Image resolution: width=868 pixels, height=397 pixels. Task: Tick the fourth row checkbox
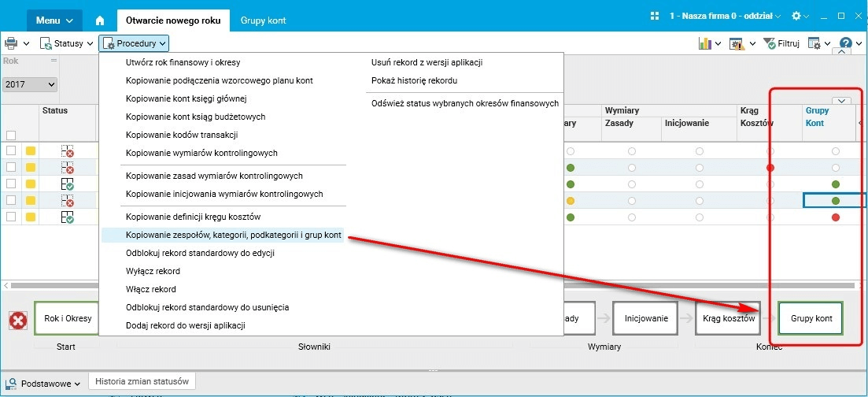pyautogui.click(x=11, y=200)
